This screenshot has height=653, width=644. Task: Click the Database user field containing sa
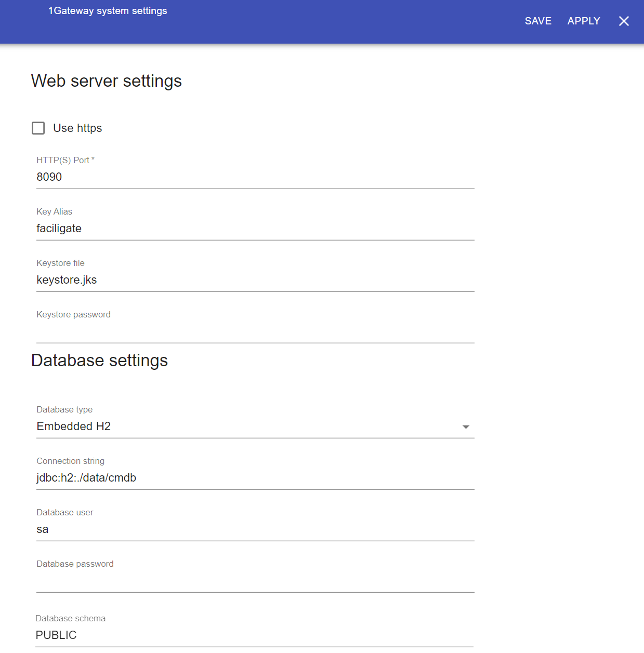click(x=255, y=529)
